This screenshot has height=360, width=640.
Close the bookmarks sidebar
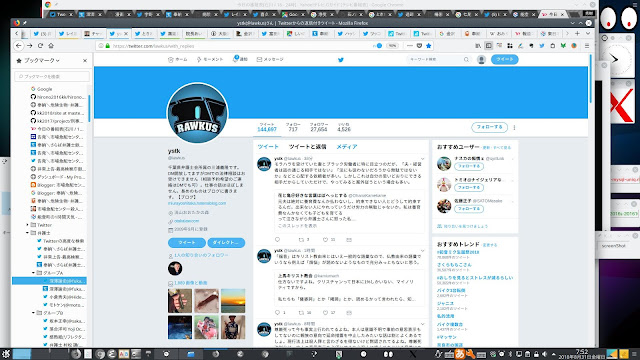[x=85, y=60]
